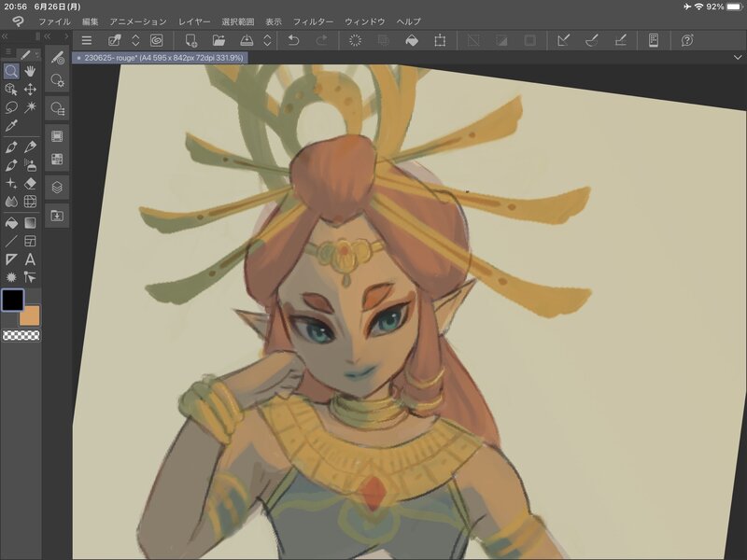747x560 pixels.
Task: Select the Pencil tool
Action: click(x=30, y=147)
